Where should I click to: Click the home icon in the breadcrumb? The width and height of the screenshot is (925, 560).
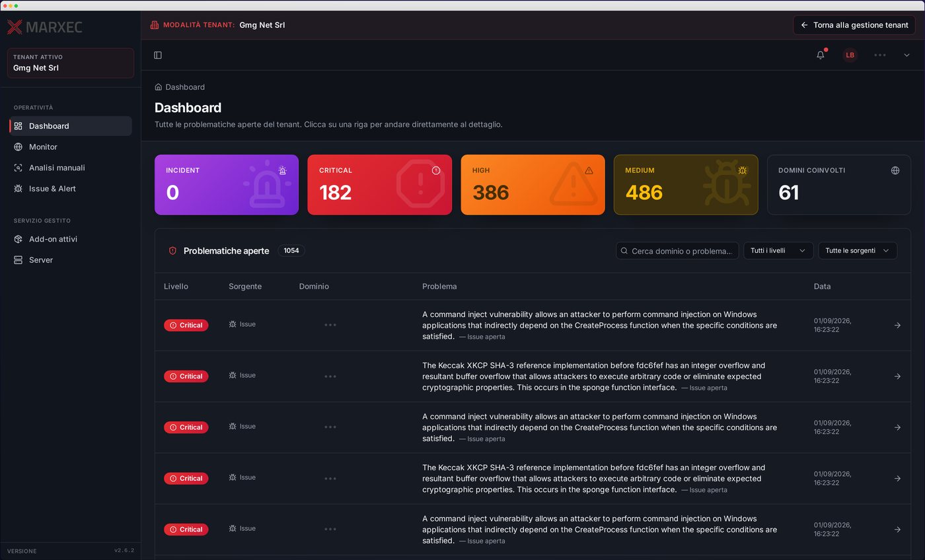[159, 87]
